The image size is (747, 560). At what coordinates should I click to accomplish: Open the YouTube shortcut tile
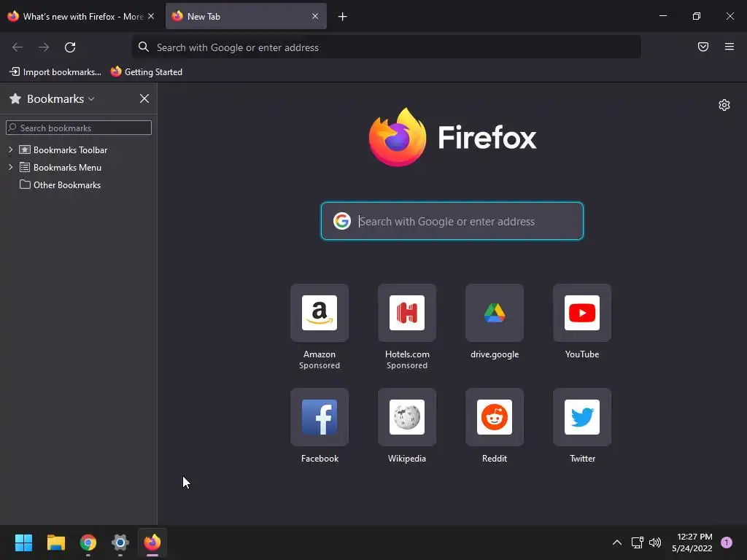tap(582, 313)
